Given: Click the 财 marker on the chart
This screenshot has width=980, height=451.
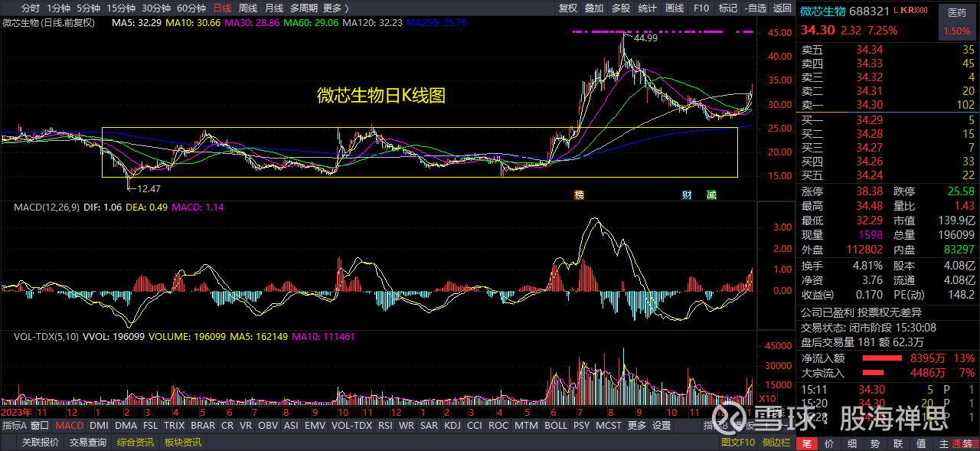Looking at the screenshot, I should click(688, 194).
